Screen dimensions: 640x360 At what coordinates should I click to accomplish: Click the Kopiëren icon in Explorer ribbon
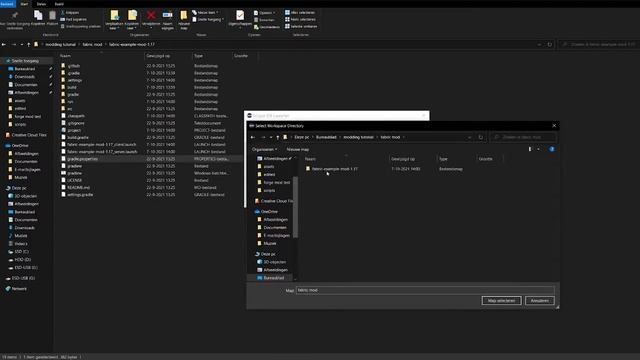[38, 16]
